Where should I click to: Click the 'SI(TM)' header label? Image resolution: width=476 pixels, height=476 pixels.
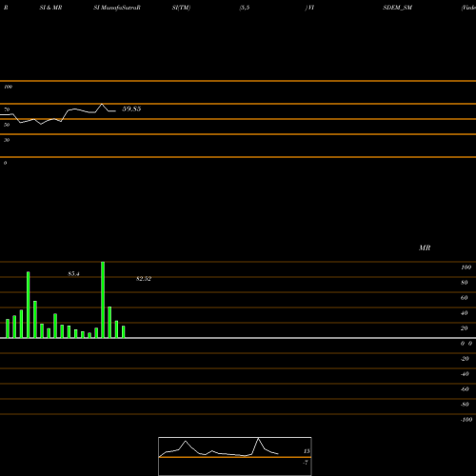coord(181,8)
